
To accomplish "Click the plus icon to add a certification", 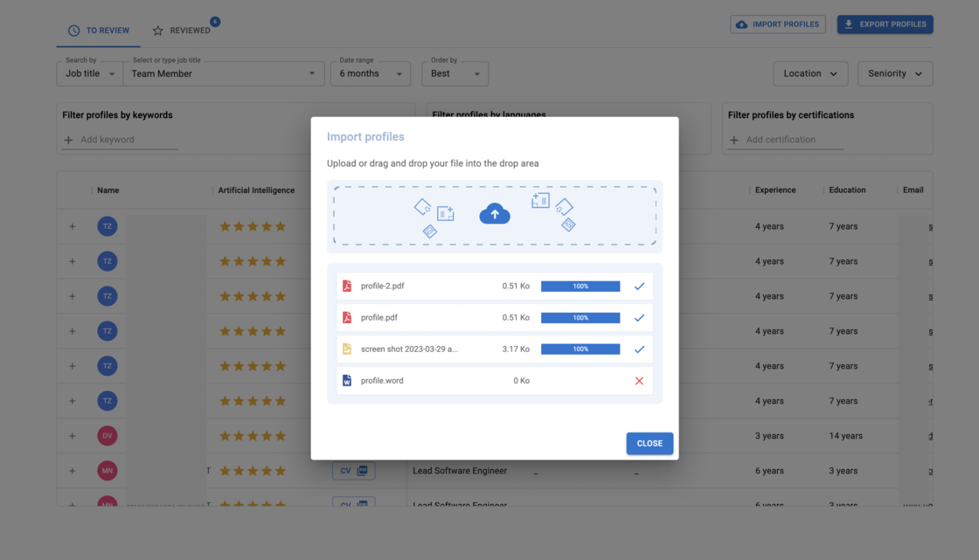I will [733, 139].
